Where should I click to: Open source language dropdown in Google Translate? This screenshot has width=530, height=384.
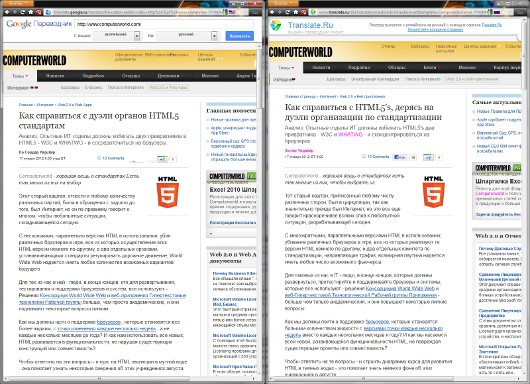(x=117, y=35)
